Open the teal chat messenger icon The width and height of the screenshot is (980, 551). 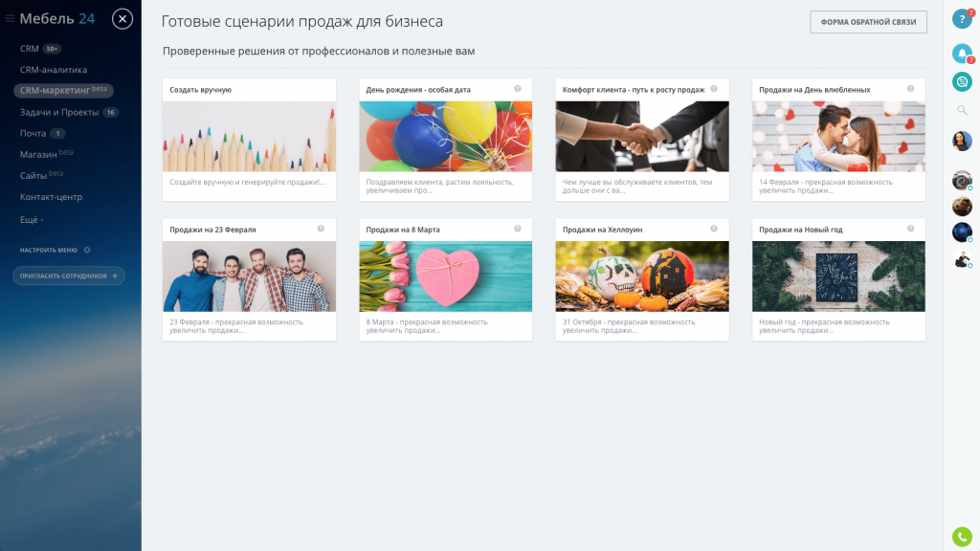[x=962, y=82]
